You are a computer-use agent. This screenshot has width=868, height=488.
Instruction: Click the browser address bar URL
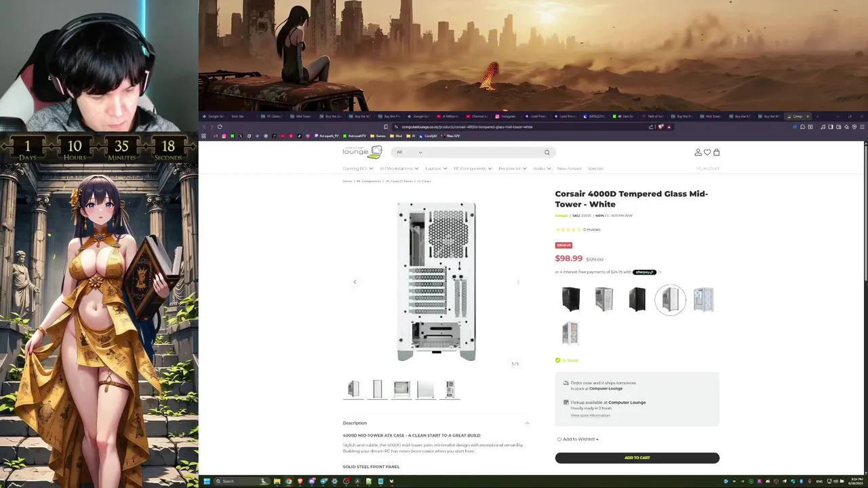pos(467,127)
